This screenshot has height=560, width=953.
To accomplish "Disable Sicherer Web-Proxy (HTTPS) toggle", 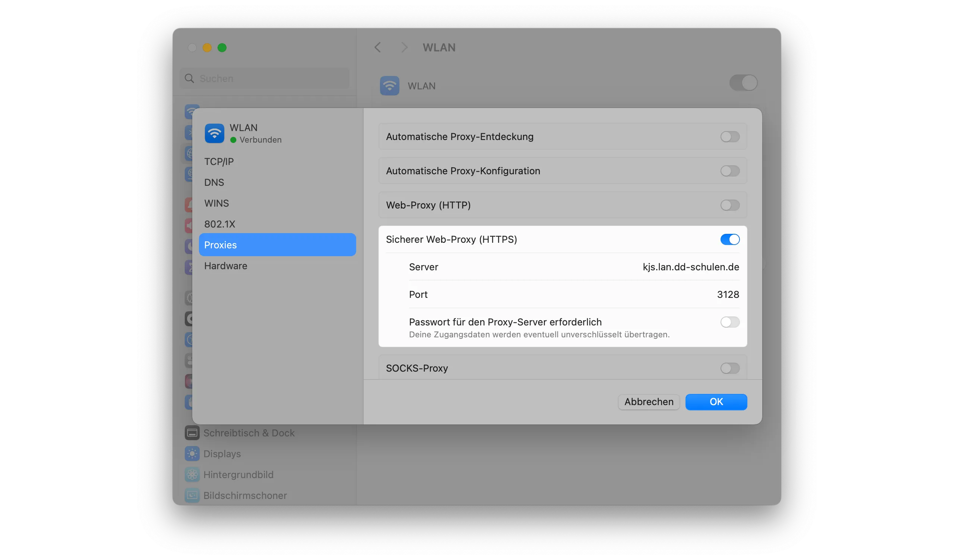I will [729, 239].
